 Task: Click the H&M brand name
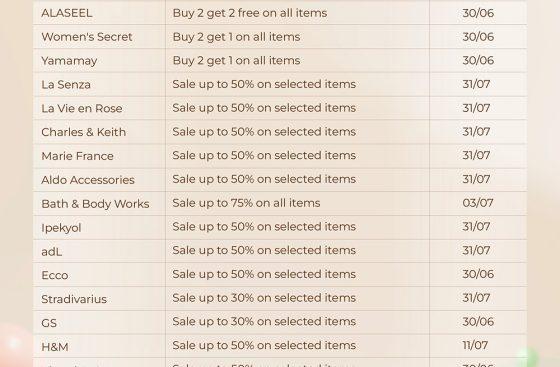(55, 347)
